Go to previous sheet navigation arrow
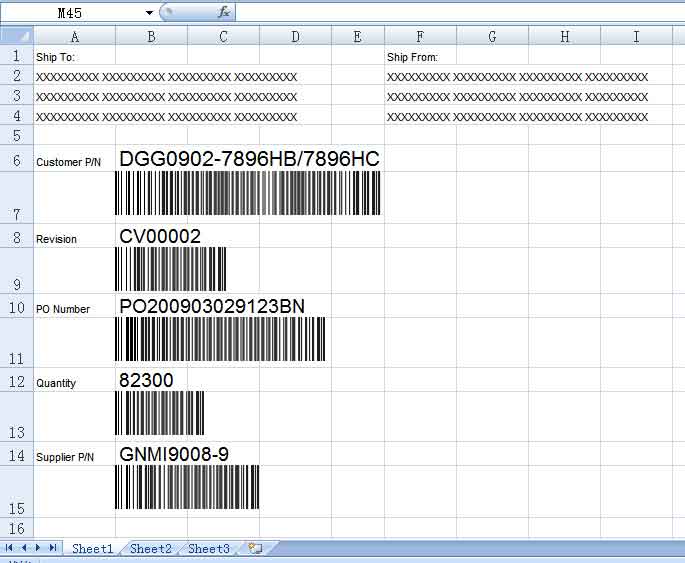 [x=24, y=548]
